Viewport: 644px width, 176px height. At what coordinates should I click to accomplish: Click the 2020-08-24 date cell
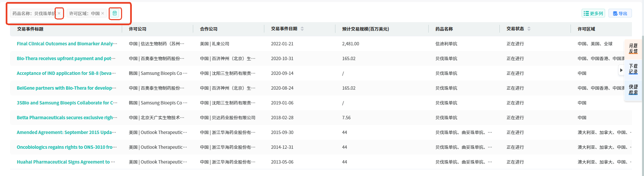[x=282, y=88]
